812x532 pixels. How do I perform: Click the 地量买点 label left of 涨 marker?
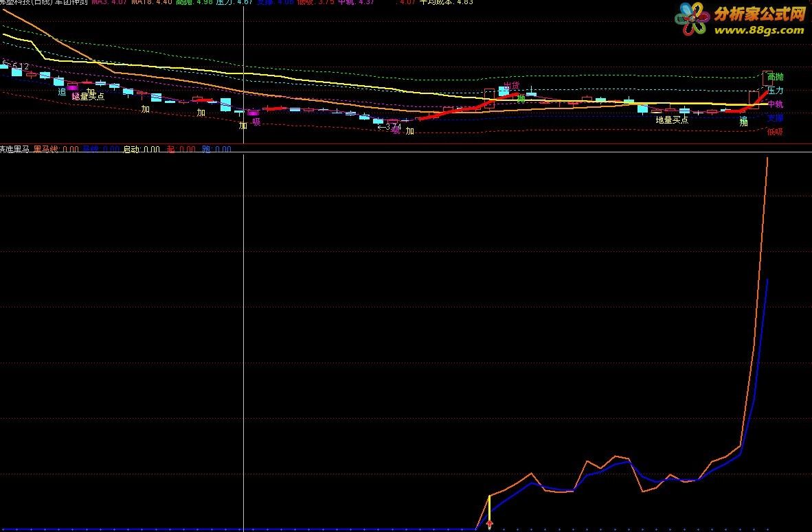(672, 120)
